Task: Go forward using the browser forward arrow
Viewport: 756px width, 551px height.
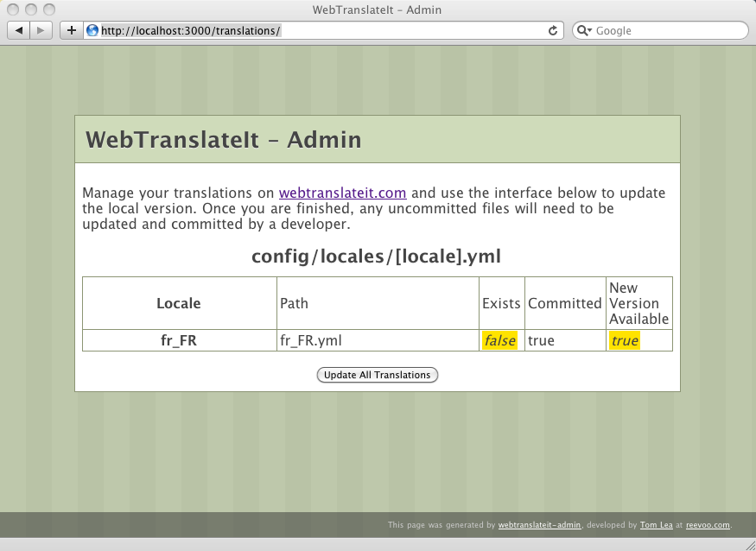Action: pyautogui.click(x=41, y=30)
